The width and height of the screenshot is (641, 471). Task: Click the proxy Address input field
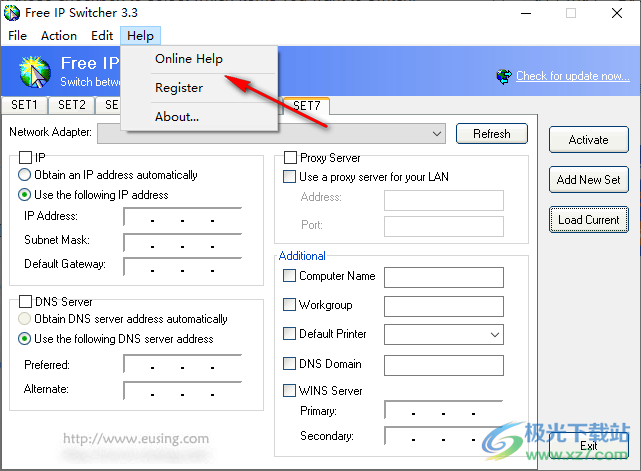444,200
